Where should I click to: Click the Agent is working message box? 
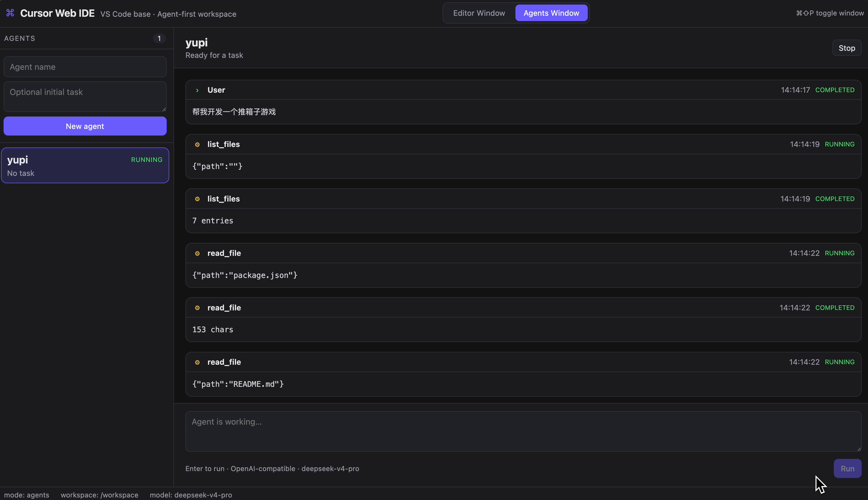tap(523, 431)
